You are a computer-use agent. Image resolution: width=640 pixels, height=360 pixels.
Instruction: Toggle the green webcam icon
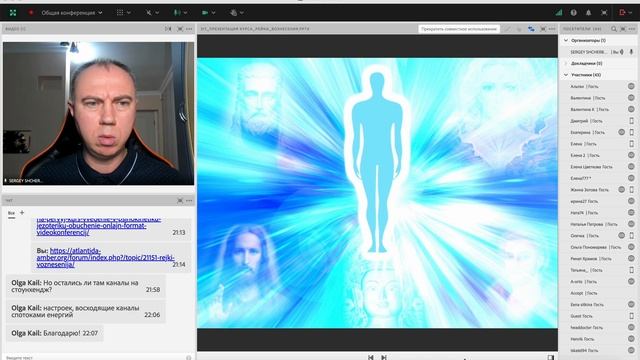pos(205,13)
